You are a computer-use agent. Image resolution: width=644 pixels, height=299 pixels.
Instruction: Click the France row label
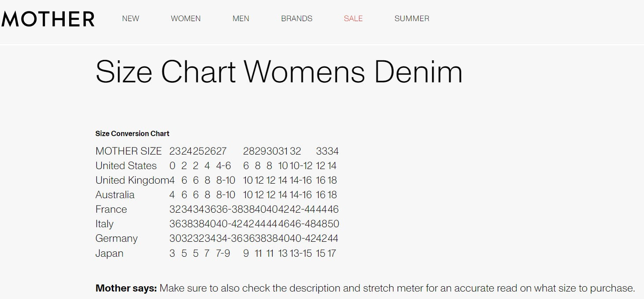[111, 209]
